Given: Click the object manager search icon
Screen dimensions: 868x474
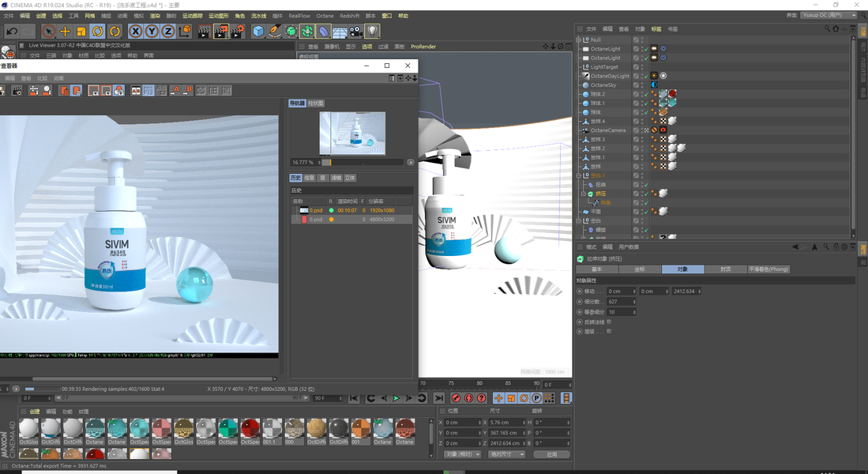Looking at the screenshot, I should click(827, 28).
